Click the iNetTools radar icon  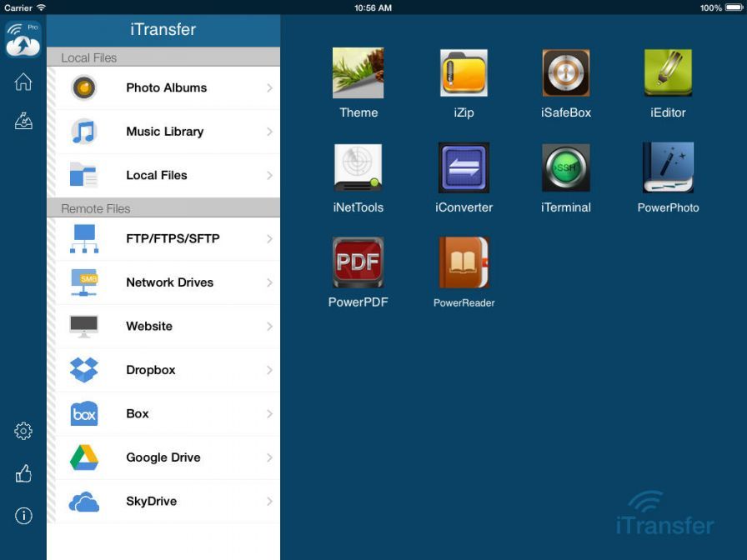point(358,167)
